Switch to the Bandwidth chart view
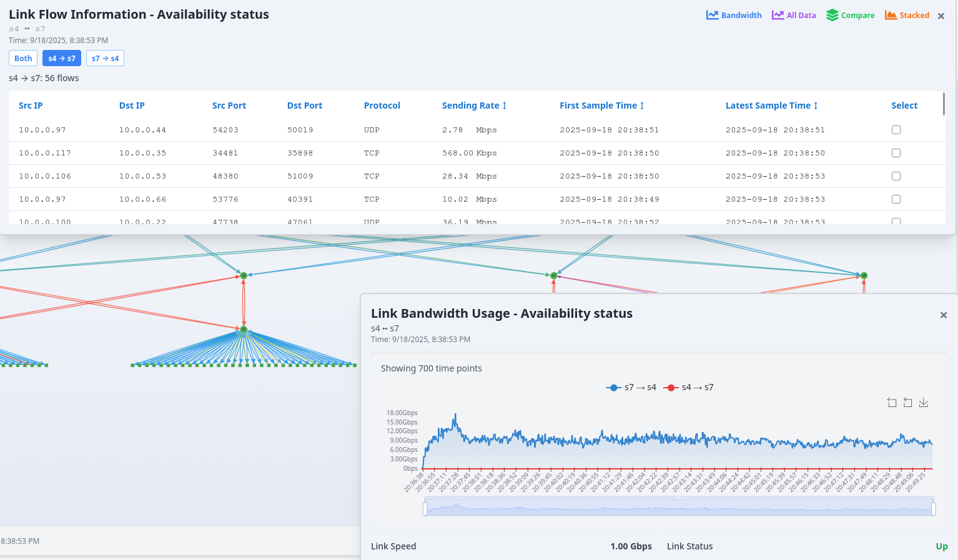This screenshot has width=958, height=560. click(734, 15)
